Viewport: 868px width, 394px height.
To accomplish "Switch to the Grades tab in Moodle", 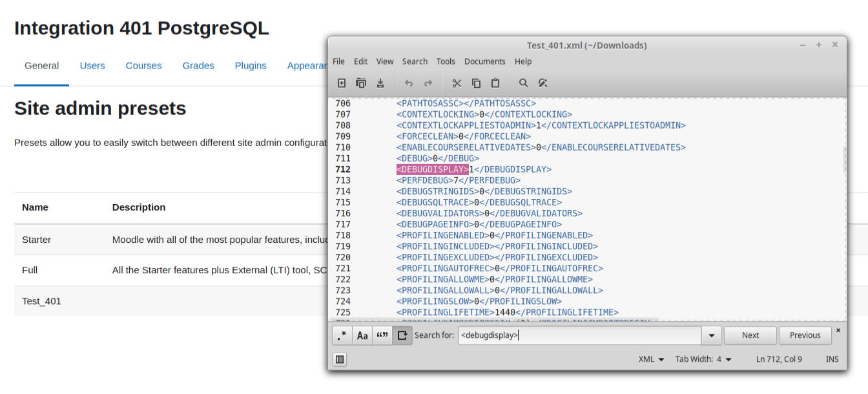I will click(198, 65).
